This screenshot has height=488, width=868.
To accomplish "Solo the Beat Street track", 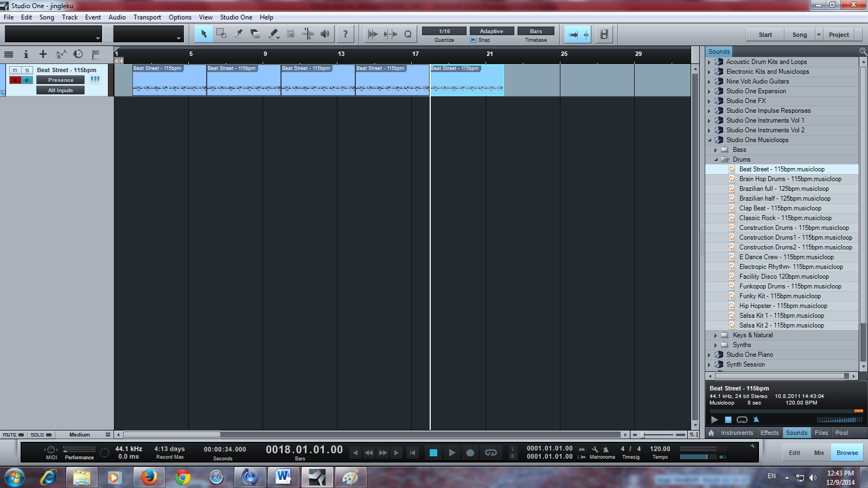I will 27,70.
